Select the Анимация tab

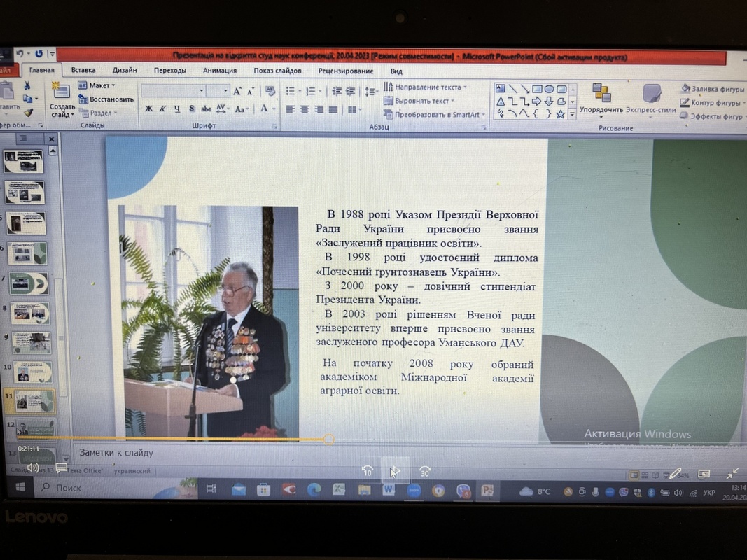pos(220,71)
